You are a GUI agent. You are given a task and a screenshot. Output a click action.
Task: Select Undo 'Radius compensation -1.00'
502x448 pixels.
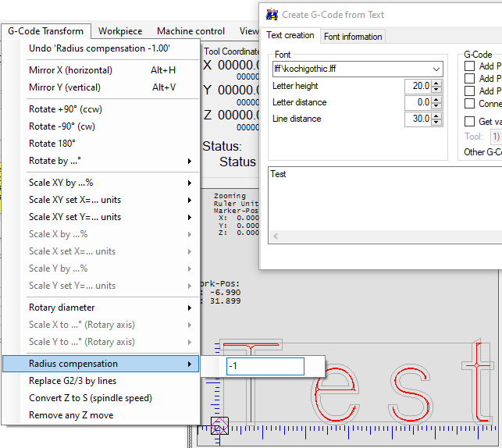[99, 48]
